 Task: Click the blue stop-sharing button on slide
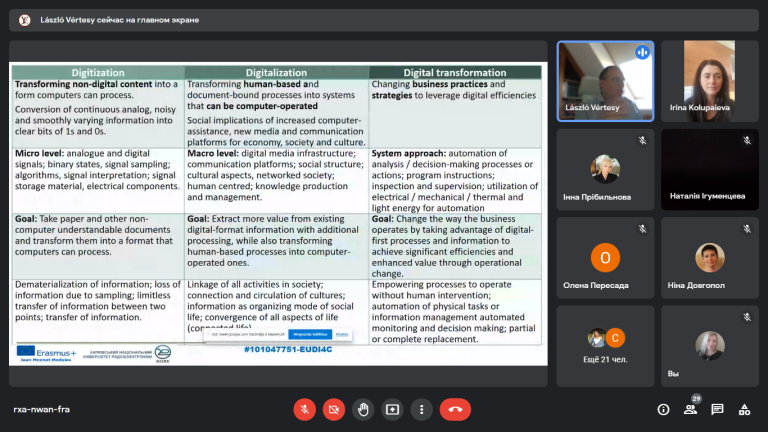point(310,334)
